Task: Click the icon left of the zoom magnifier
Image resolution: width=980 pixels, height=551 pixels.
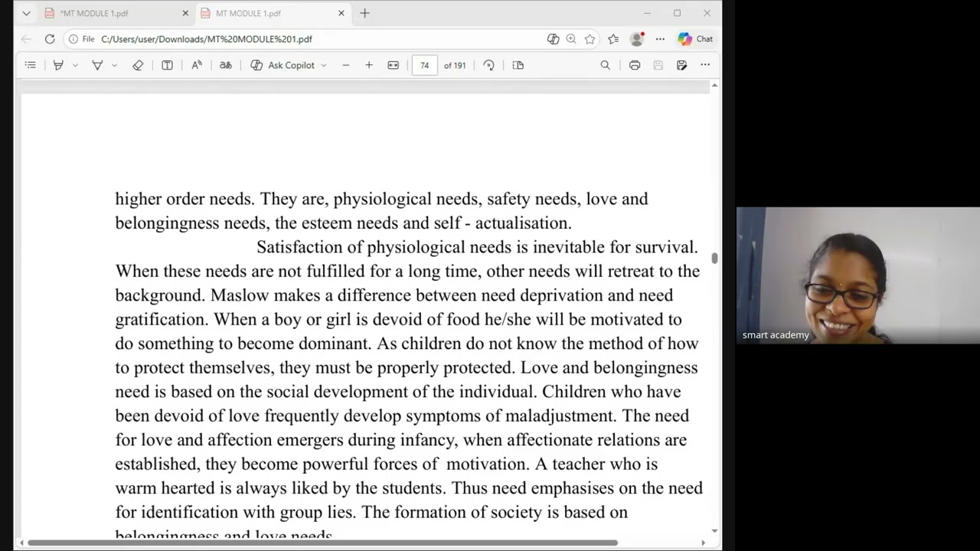Action: 553,39
